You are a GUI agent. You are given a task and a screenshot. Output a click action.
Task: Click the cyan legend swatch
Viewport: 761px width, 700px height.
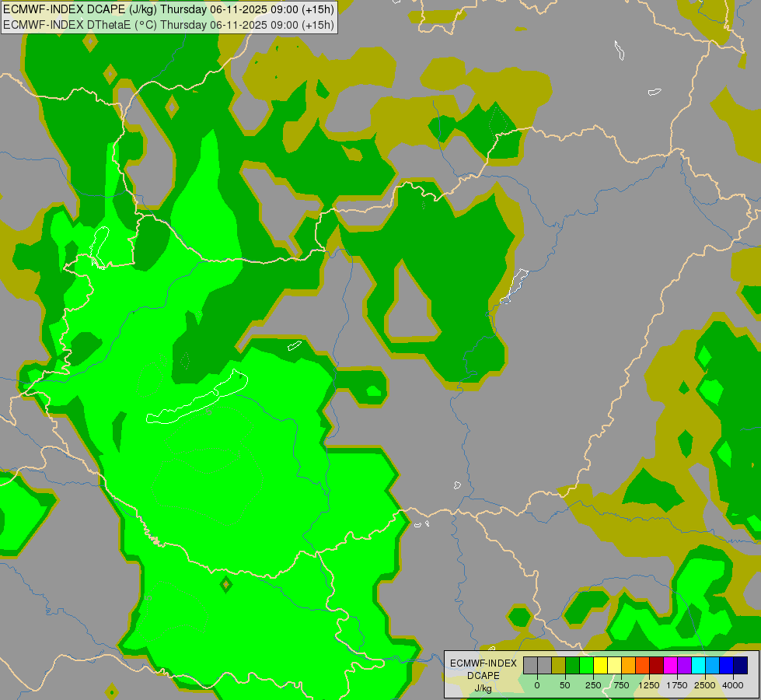(698, 665)
